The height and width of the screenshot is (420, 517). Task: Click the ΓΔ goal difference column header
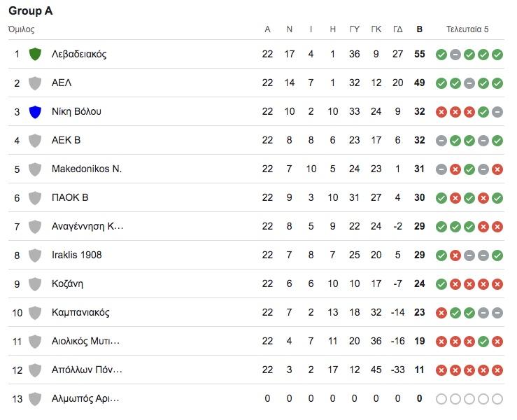[397, 29]
